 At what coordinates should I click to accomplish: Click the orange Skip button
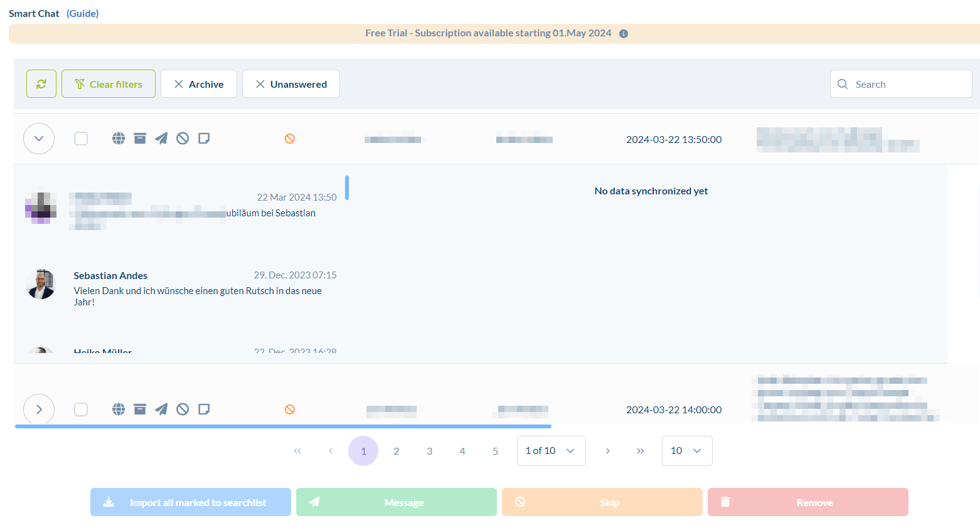[602, 502]
